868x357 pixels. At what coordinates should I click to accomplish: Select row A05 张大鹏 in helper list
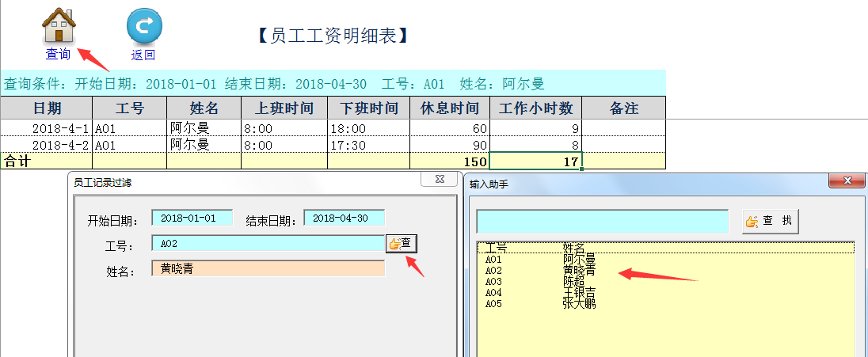point(665,303)
